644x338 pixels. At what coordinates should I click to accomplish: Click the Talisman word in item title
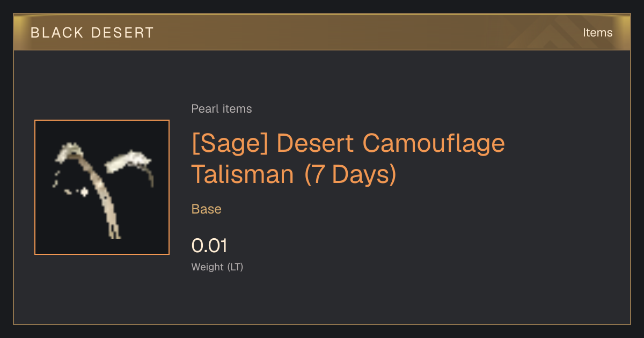click(x=244, y=174)
